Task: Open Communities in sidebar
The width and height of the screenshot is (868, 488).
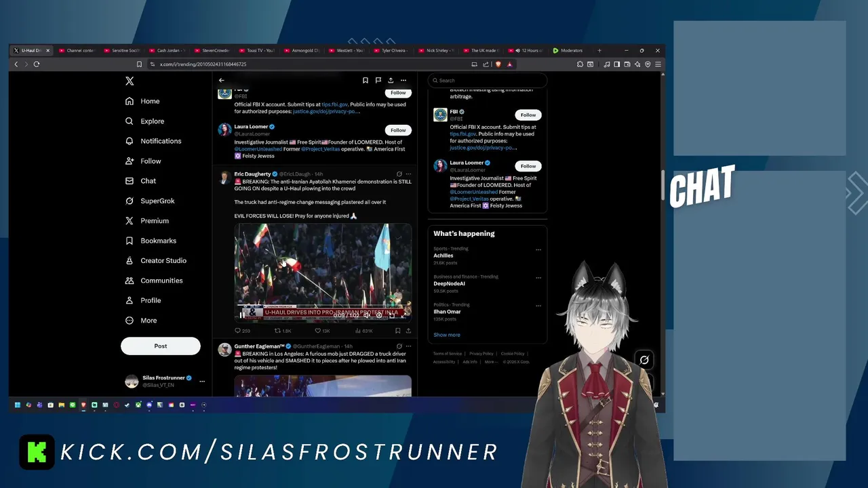Action: [154, 281]
